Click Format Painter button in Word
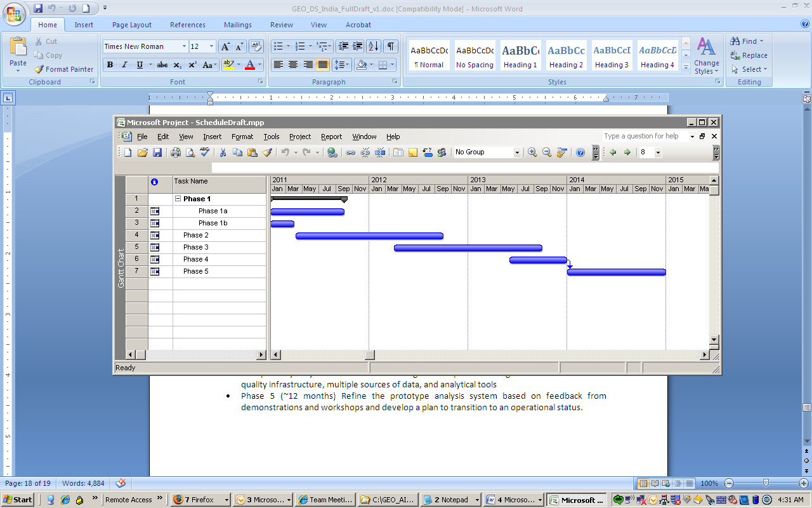This screenshot has width=812, height=508. (63, 69)
